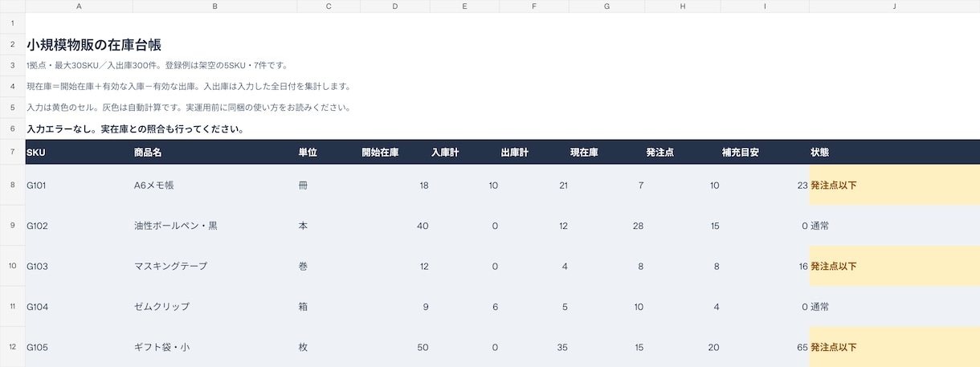Click title '小規模物販の在庫台帳'
The width and height of the screenshot is (980, 367).
(x=94, y=45)
